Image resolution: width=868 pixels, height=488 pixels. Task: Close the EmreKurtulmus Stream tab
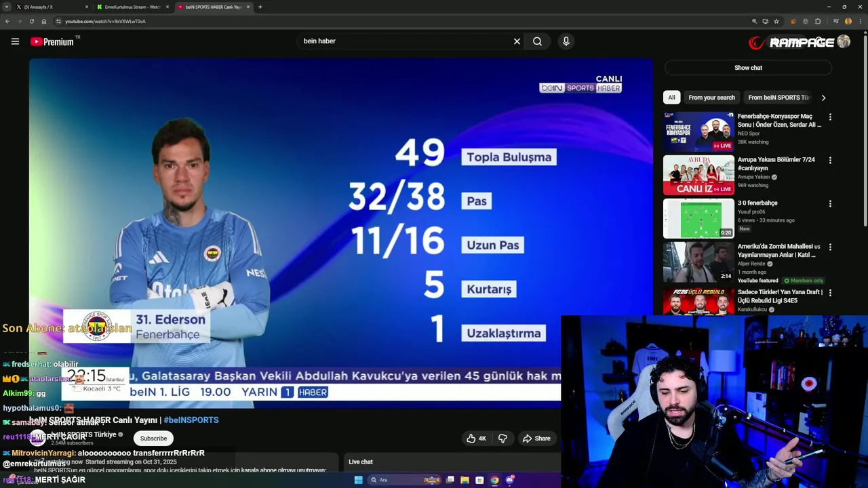(x=167, y=7)
